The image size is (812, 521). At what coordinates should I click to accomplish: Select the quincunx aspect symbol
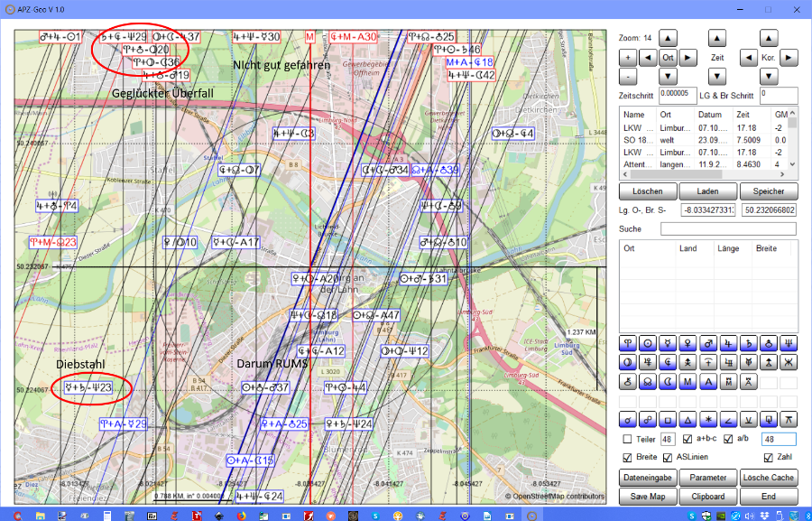(789, 419)
